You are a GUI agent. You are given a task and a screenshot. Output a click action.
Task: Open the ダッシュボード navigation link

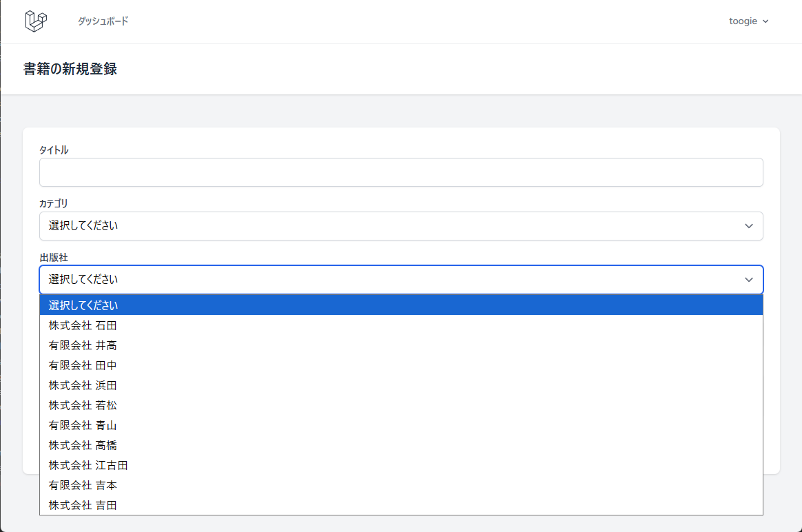[x=103, y=21]
